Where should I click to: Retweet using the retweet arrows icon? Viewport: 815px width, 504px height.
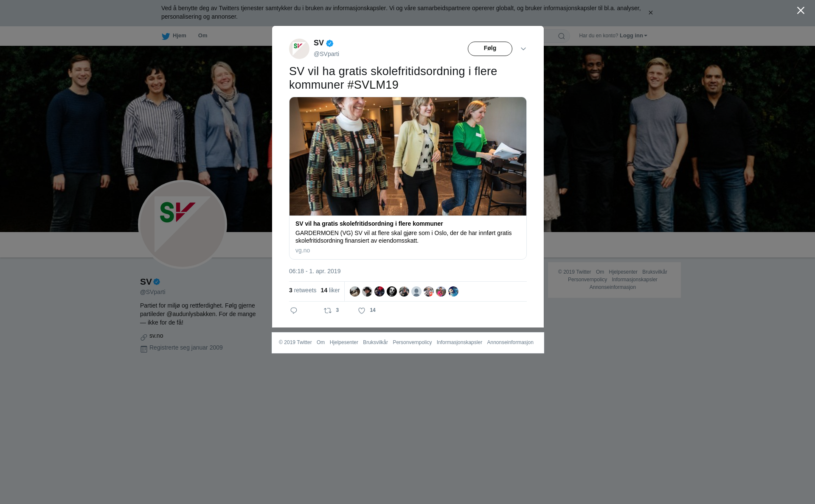[x=328, y=311]
